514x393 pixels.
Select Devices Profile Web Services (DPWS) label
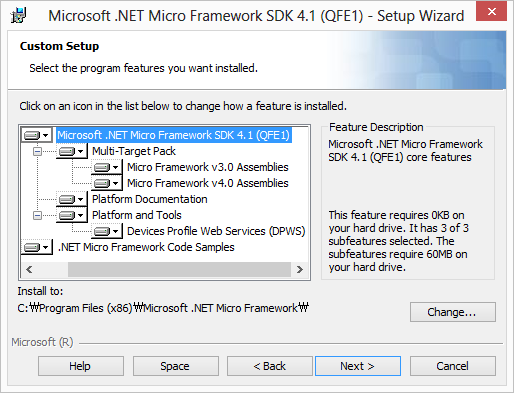tap(216, 231)
